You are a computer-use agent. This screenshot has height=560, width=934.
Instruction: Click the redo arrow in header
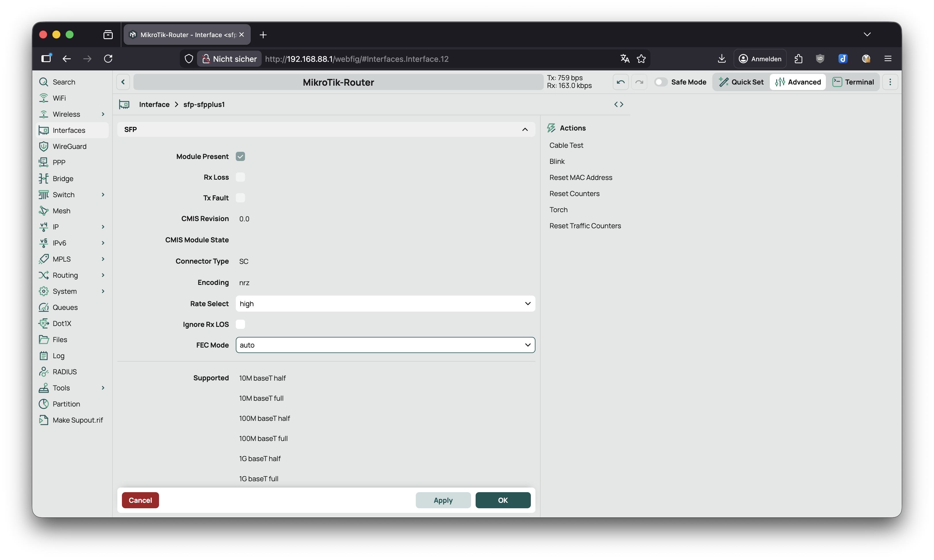click(639, 82)
